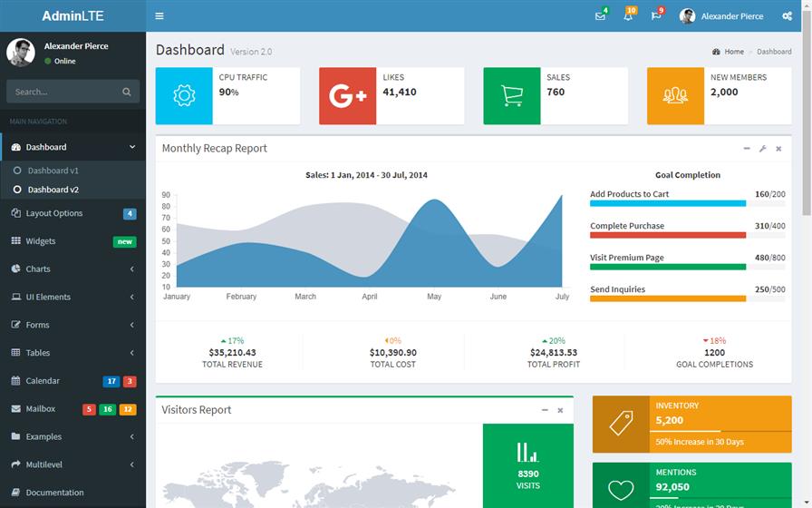The width and height of the screenshot is (812, 508).
Task: Open the Mailbox menu item
Action: click(x=73, y=408)
